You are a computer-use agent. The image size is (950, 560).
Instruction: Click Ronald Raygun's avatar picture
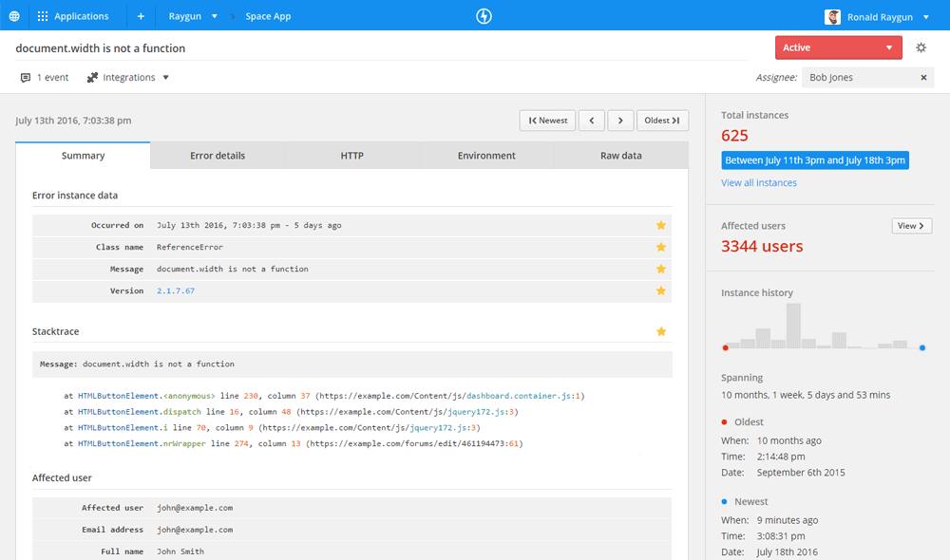coord(832,17)
